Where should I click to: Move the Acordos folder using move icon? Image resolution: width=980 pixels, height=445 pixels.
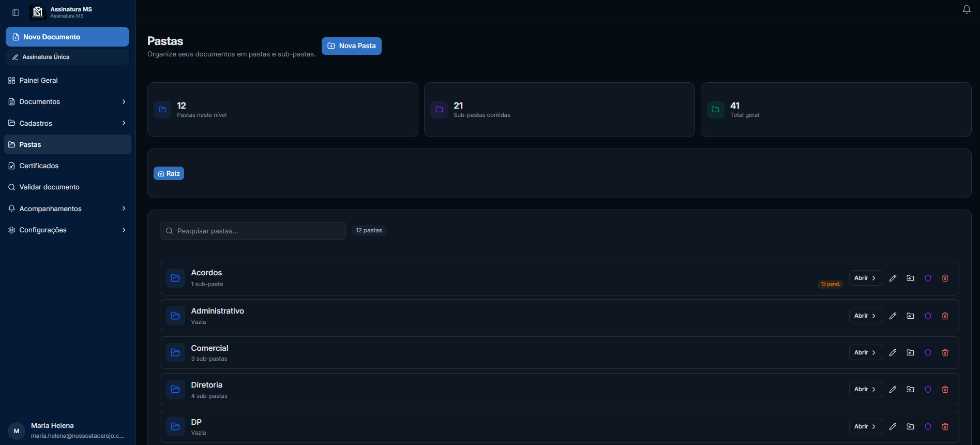pyautogui.click(x=910, y=278)
